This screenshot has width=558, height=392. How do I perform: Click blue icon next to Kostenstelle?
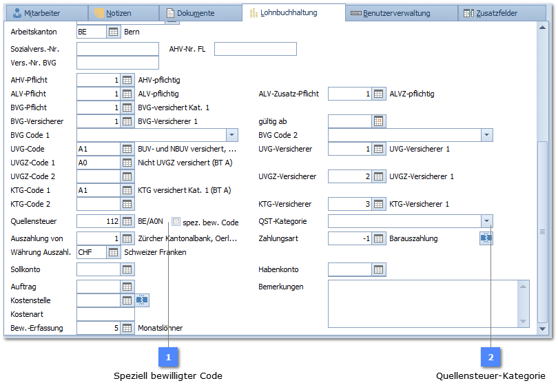pyautogui.click(x=142, y=300)
